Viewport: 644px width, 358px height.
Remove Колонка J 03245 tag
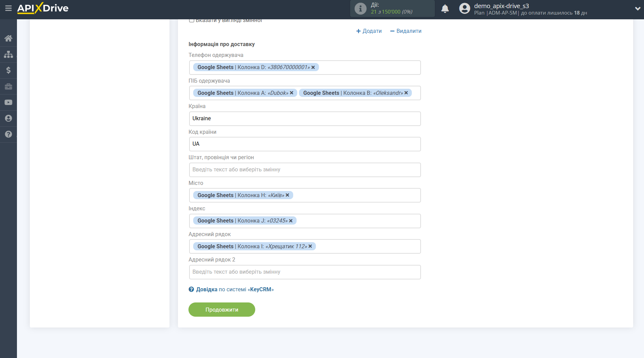[291, 220]
